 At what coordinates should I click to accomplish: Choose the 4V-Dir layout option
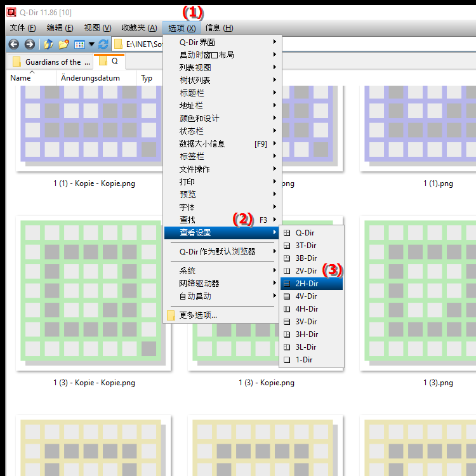[312, 296]
